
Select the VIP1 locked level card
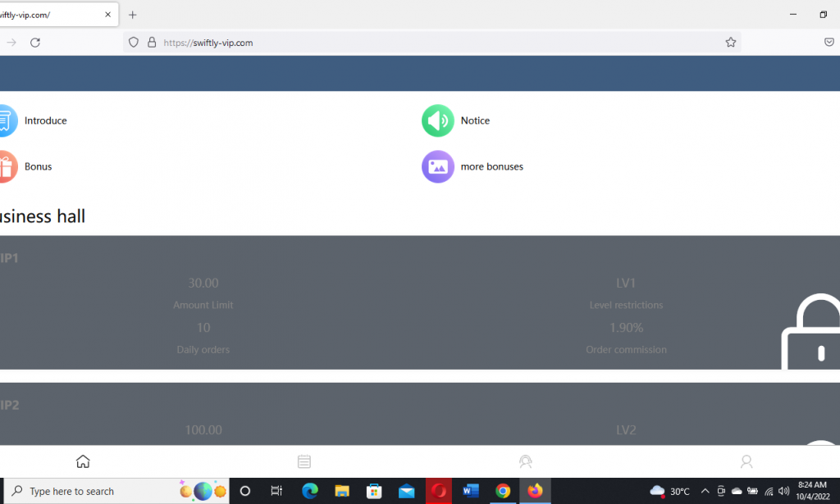(x=410, y=303)
